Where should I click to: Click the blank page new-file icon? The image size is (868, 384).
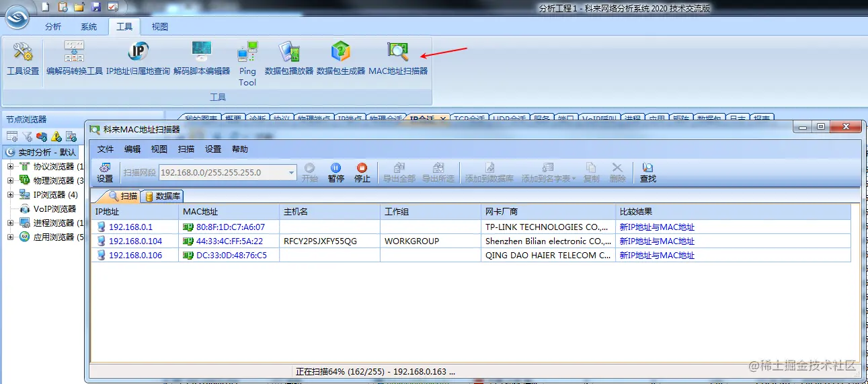tap(45, 7)
